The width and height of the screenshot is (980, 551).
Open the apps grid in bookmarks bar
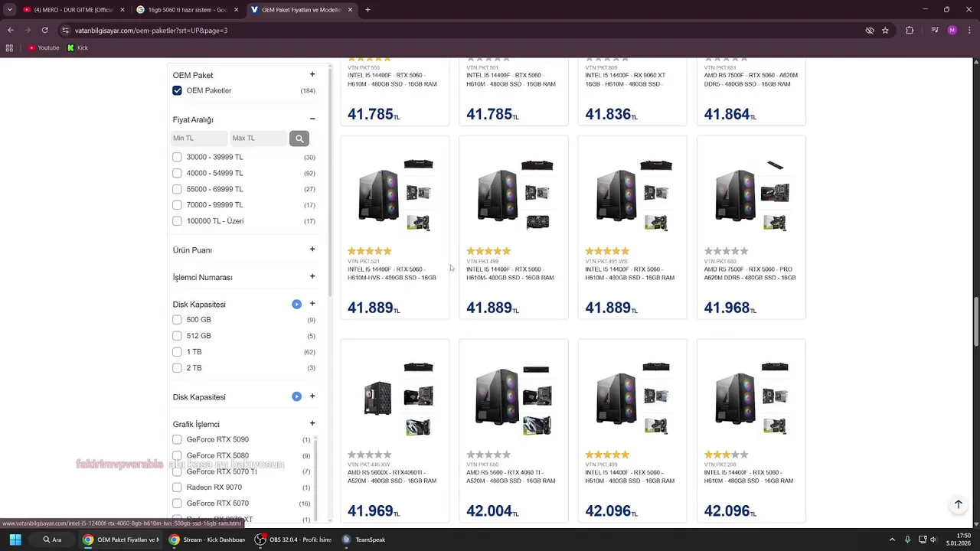coord(9,47)
